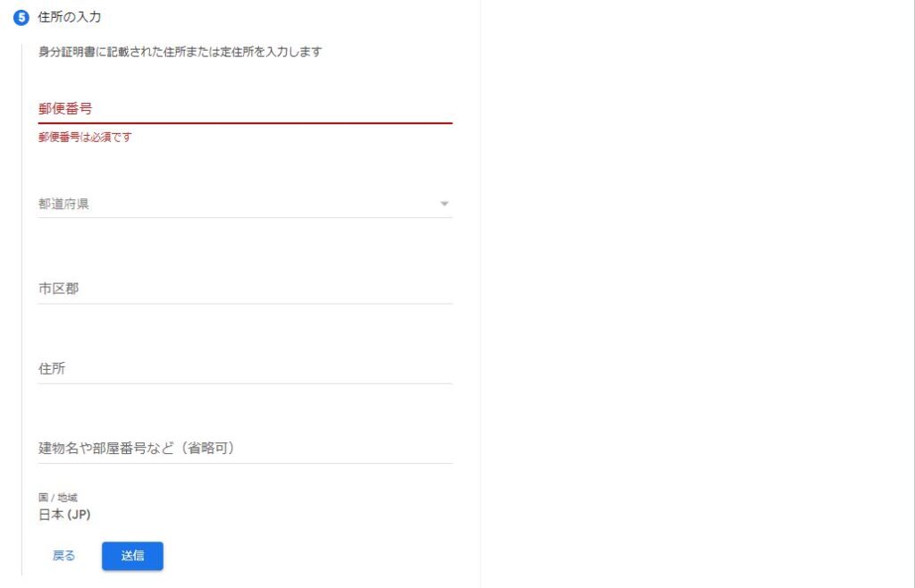Click the 身分証明書 instruction text

[180, 52]
